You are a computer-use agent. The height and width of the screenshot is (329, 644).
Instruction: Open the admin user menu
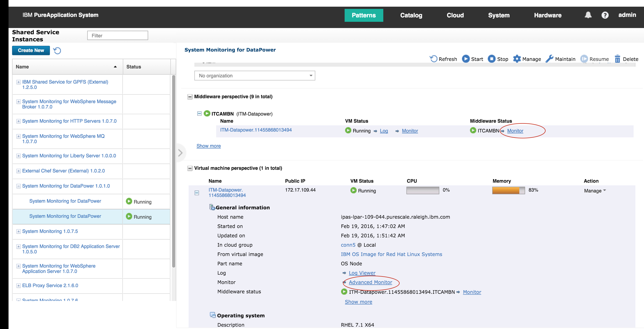pos(627,15)
